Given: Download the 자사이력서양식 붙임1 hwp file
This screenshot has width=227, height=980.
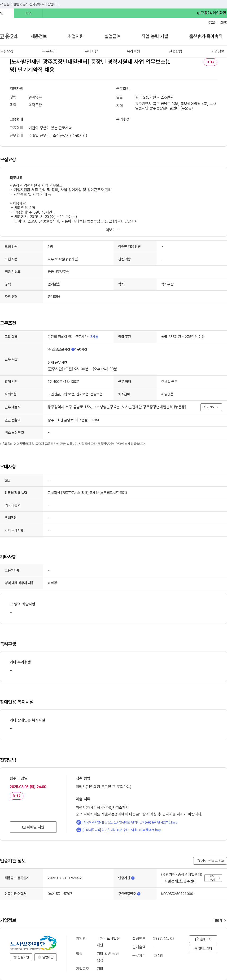Looking at the screenshot, I should tap(130, 822).
